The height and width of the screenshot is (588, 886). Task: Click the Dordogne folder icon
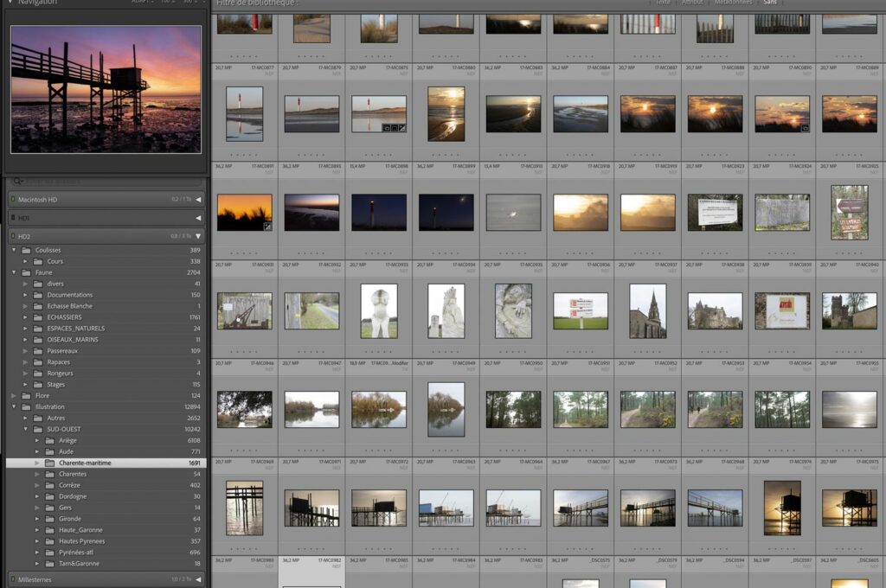(49, 496)
